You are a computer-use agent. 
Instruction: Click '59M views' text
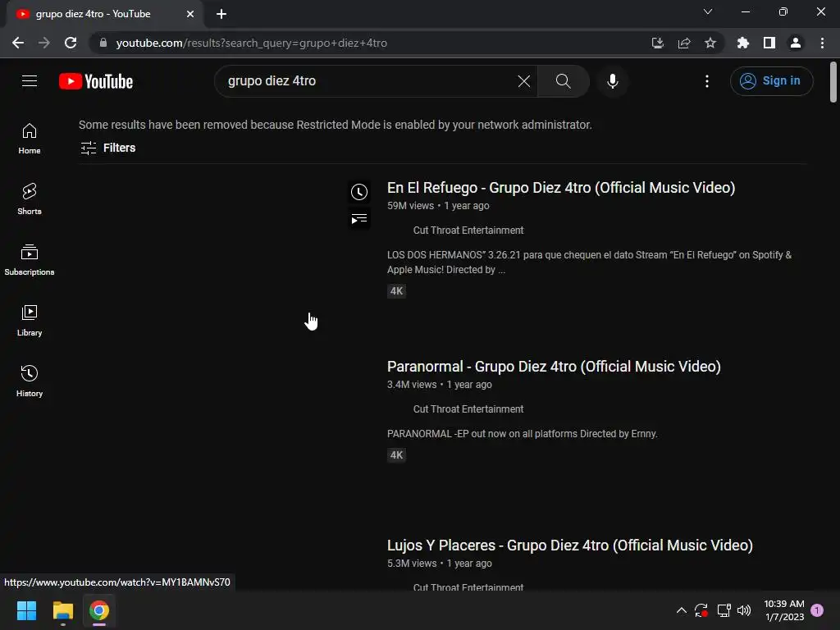[410, 206]
